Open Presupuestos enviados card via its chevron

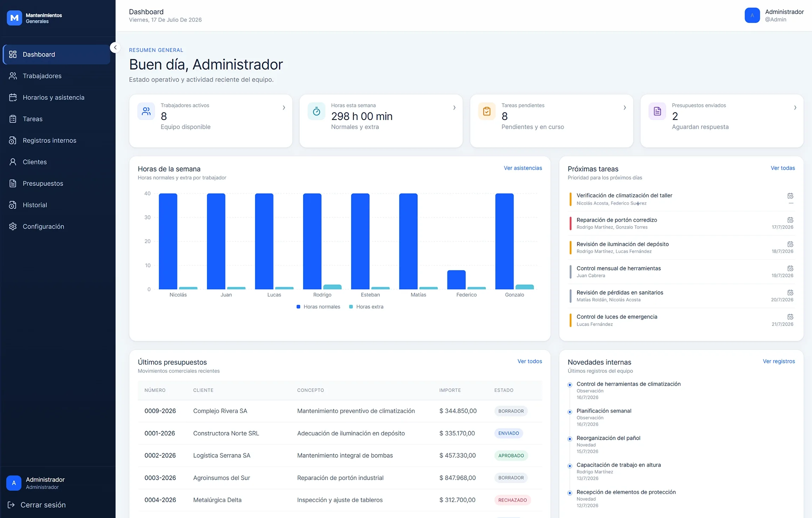pyautogui.click(x=795, y=108)
